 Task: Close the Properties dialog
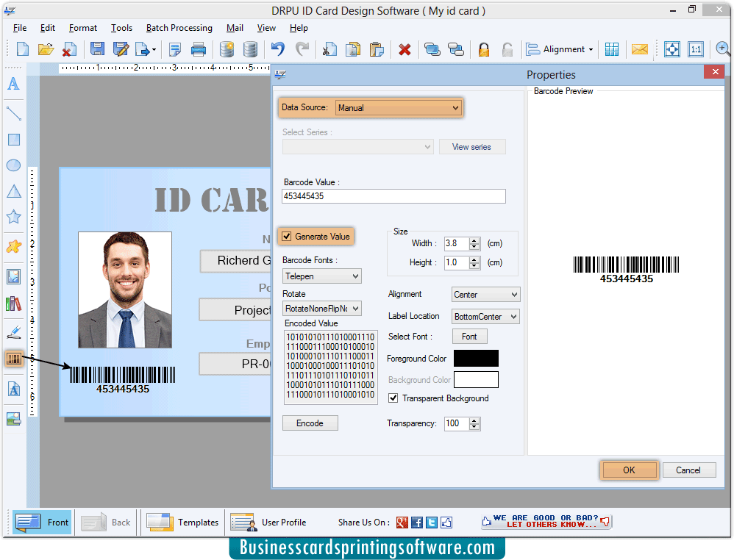pyautogui.click(x=715, y=72)
